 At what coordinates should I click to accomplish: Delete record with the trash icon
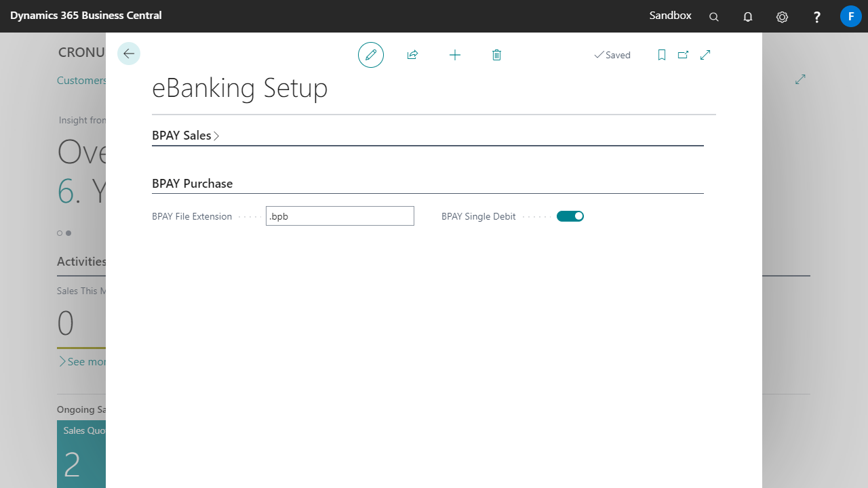coord(496,55)
